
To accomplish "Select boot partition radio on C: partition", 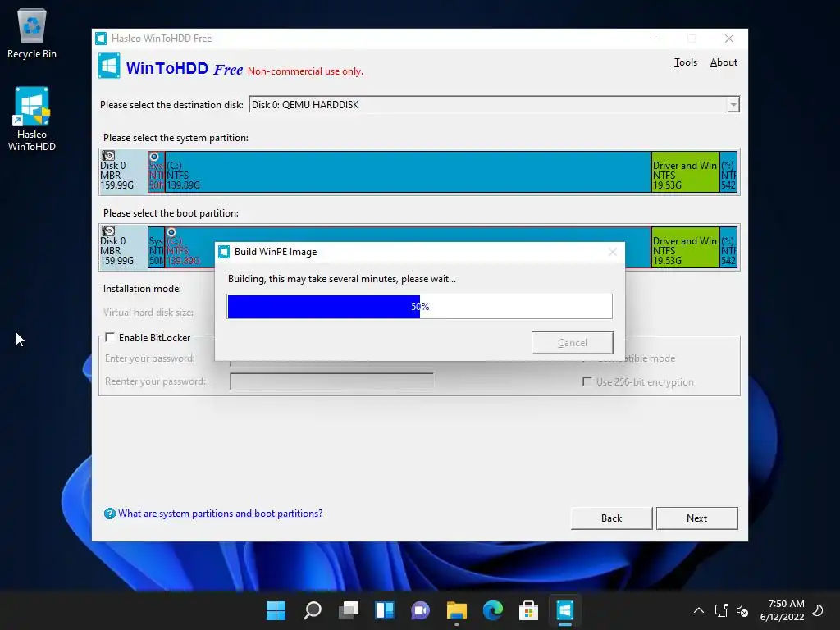I will pos(171,232).
